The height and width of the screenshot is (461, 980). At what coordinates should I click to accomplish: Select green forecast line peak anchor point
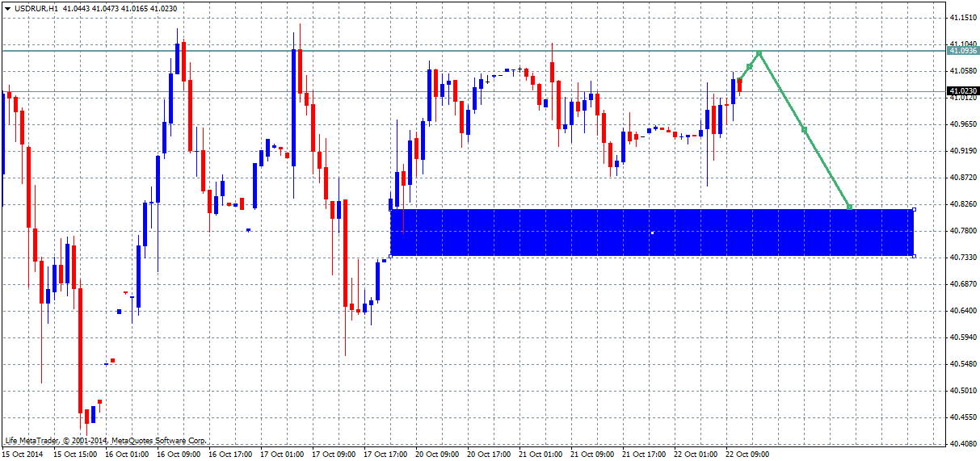click(759, 53)
